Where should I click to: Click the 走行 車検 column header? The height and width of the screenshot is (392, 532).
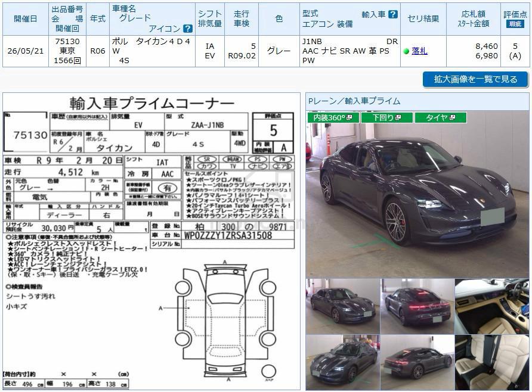[242, 19]
